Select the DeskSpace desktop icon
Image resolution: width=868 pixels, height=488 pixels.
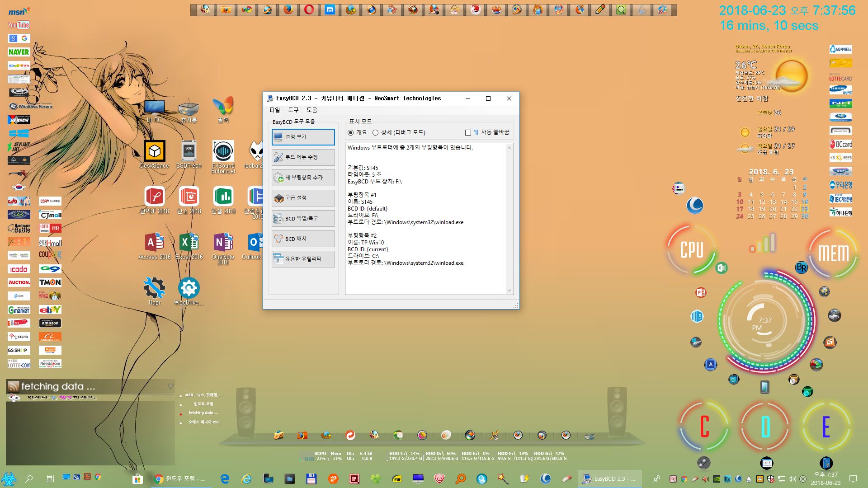tap(155, 155)
